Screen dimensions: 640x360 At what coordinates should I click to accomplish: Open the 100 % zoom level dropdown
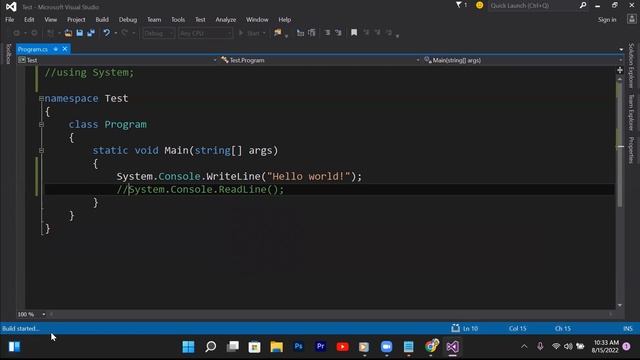pos(32,314)
